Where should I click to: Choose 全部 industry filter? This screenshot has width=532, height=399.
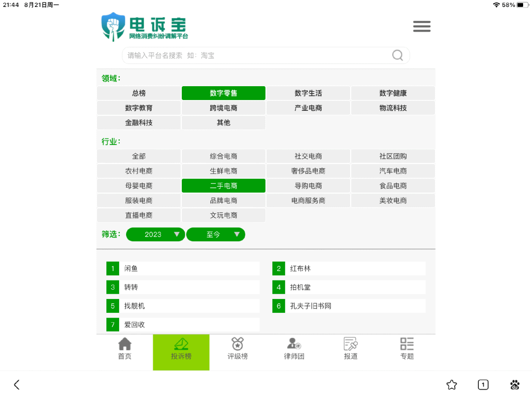pos(139,156)
